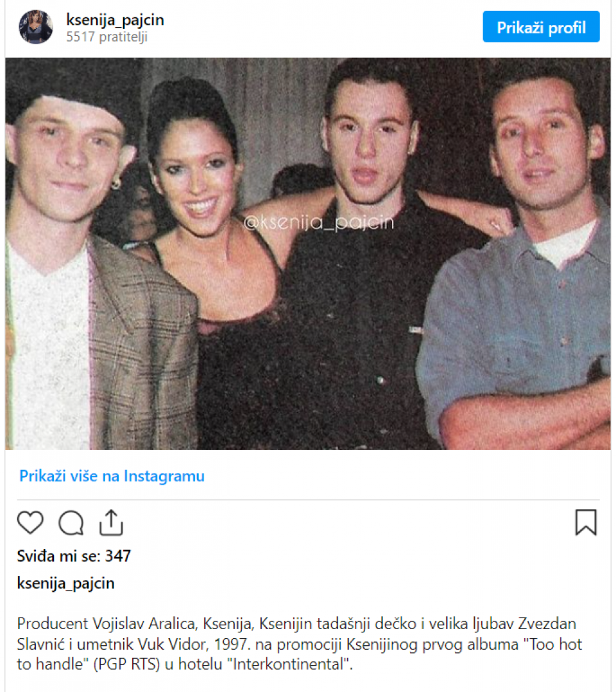View likes via Sviđa mi se: 347
The height and width of the screenshot is (692, 616).
pos(74,556)
